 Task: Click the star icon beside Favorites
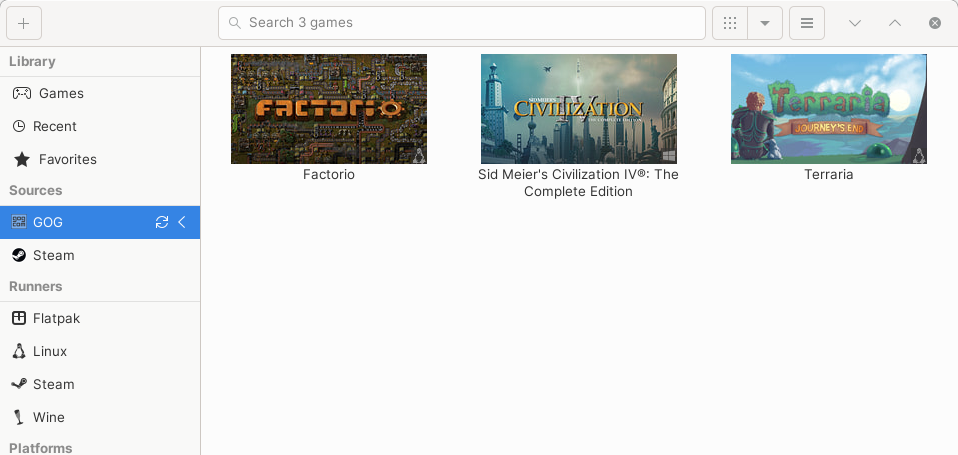22,159
